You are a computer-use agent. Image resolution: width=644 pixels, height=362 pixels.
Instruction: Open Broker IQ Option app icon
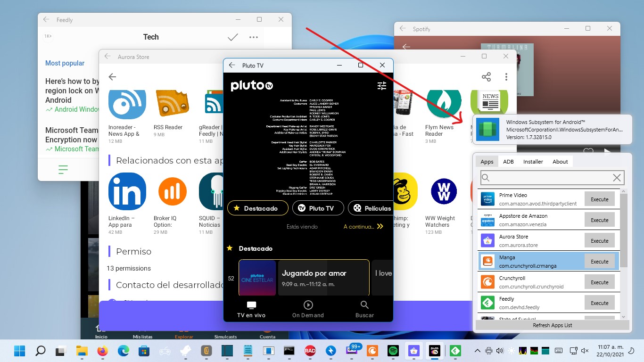173,191
